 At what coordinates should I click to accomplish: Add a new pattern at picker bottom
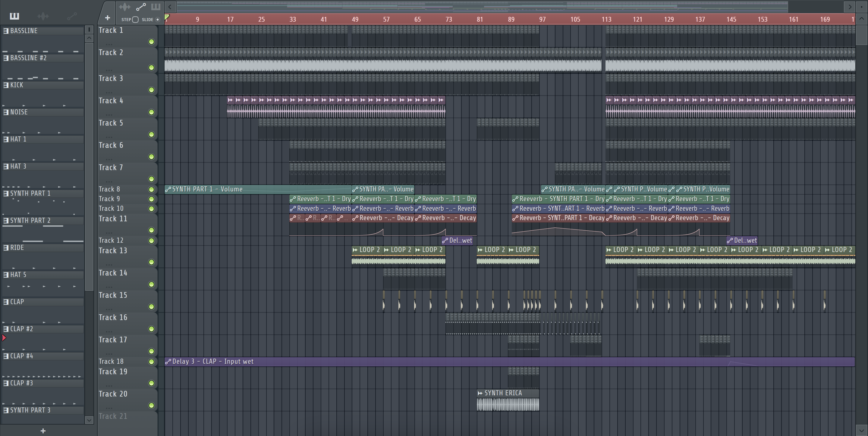click(x=43, y=431)
